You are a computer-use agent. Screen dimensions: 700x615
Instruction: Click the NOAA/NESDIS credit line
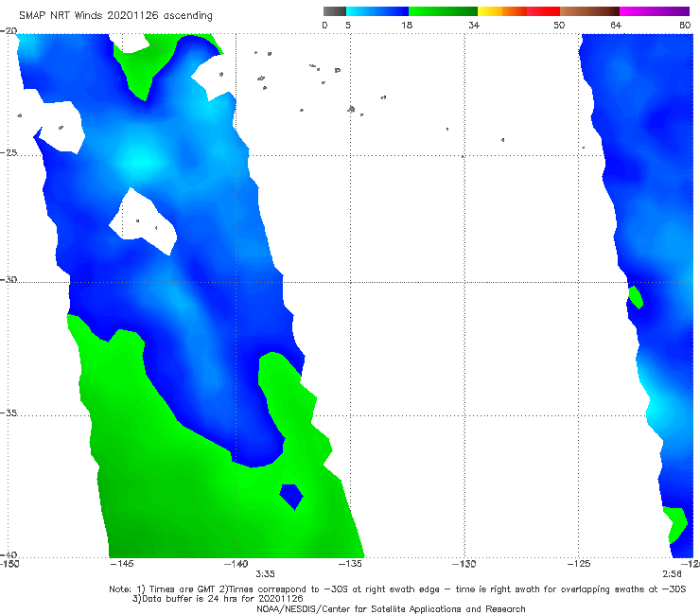391,609
